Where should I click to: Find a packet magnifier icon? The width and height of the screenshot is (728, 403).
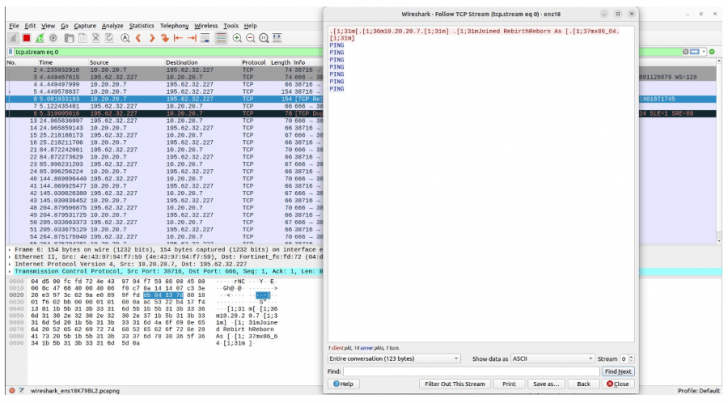pyautogui.click(x=125, y=38)
